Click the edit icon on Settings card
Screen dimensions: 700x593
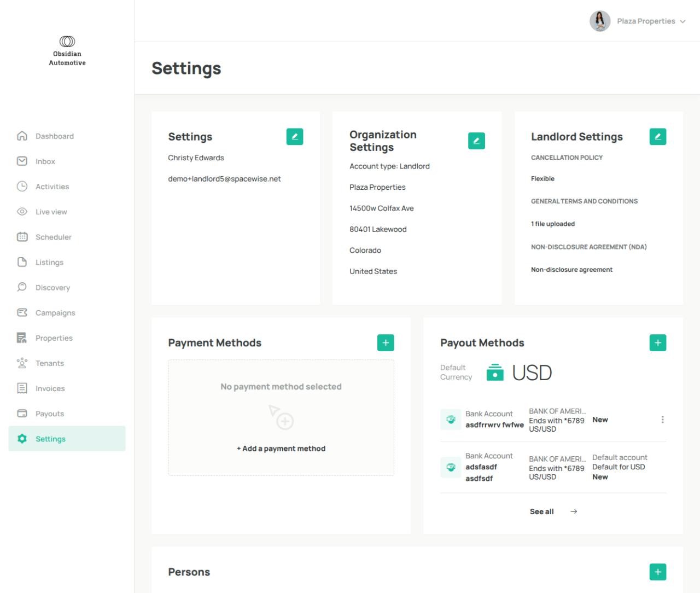pyautogui.click(x=295, y=137)
